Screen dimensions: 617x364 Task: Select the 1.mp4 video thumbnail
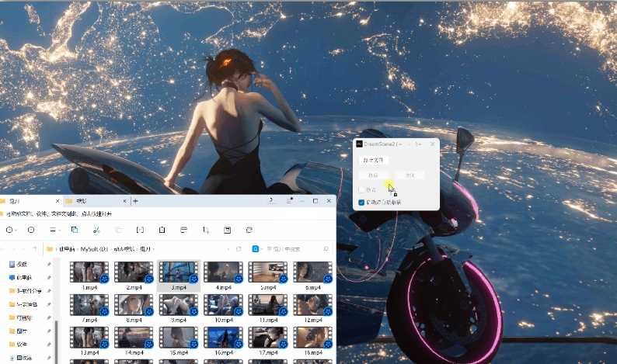(89, 272)
